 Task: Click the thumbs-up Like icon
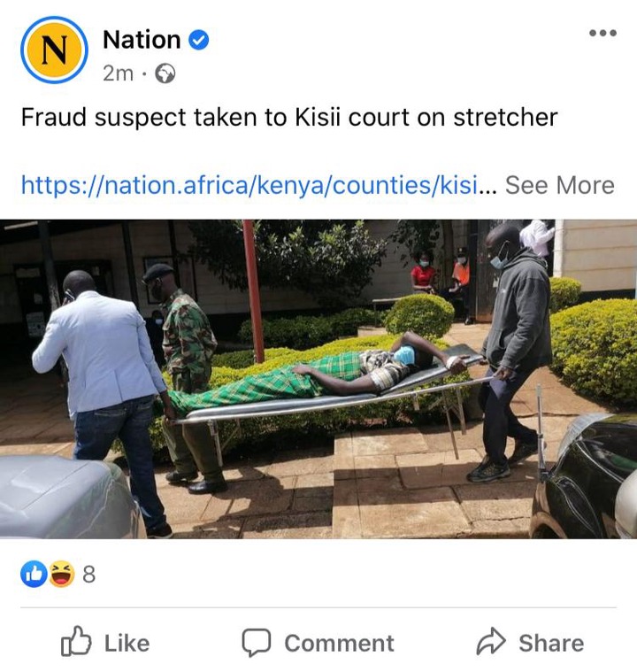76,642
